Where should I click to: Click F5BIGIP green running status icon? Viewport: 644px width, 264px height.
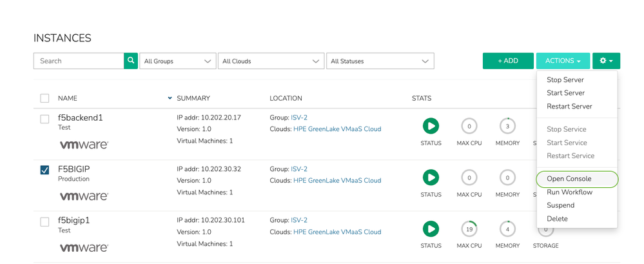[x=431, y=178]
